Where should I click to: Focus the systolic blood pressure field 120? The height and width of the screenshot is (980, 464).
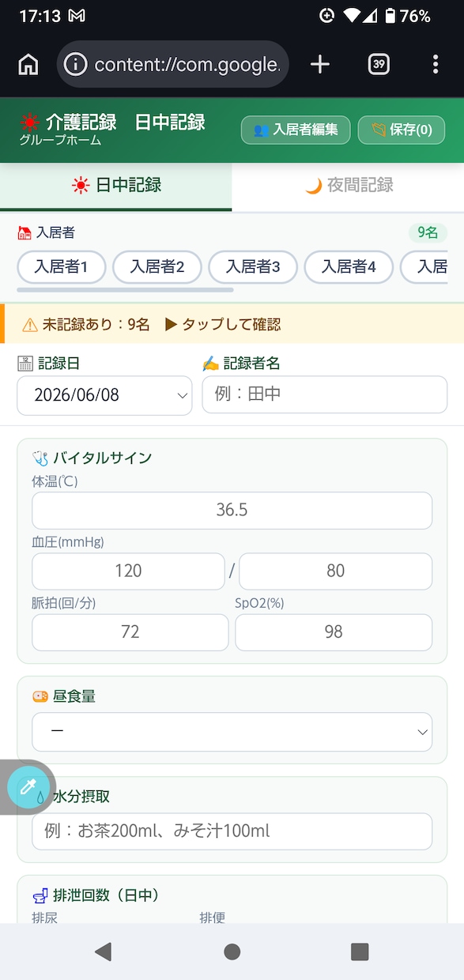(x=128, y=571)
